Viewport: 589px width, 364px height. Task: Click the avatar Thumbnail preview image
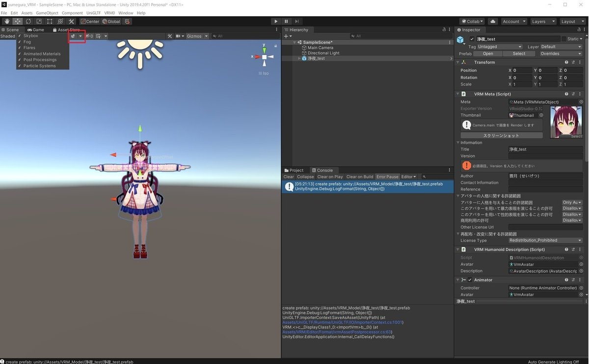[x=567, y=121]
